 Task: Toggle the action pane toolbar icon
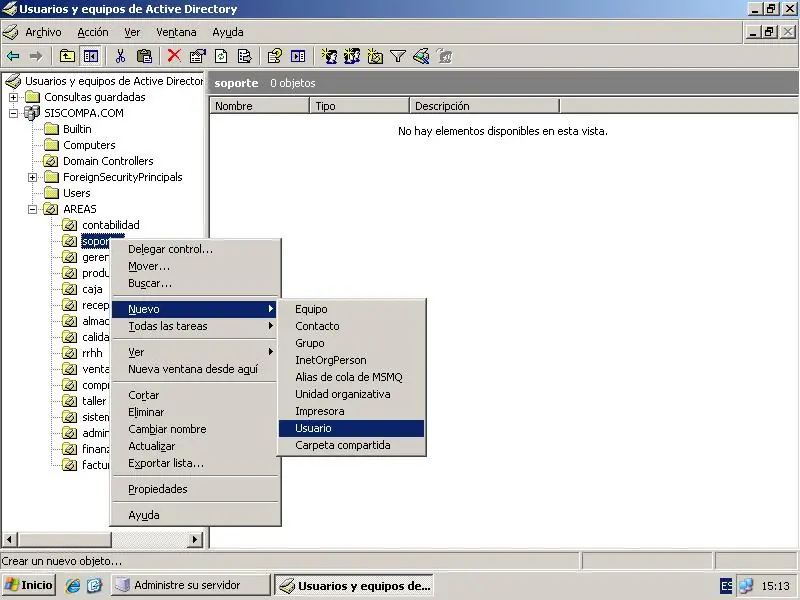tap(298, 56)
